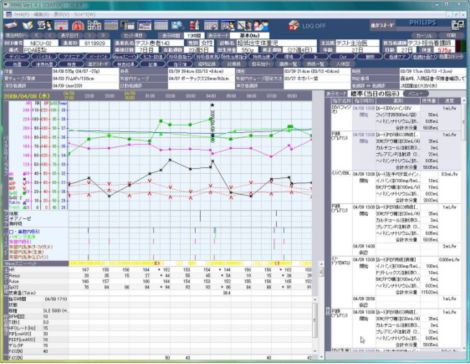Click the first toolbar icon at far left
Screen dimensions: 470x364
[x=11, y=25]
